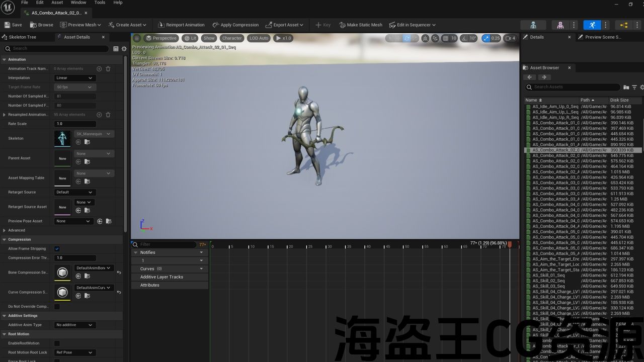Enable the EnableRootMotion checkbox
This screenshot has width=644, height=362.
pyautogui.click(x=57, y=343)
